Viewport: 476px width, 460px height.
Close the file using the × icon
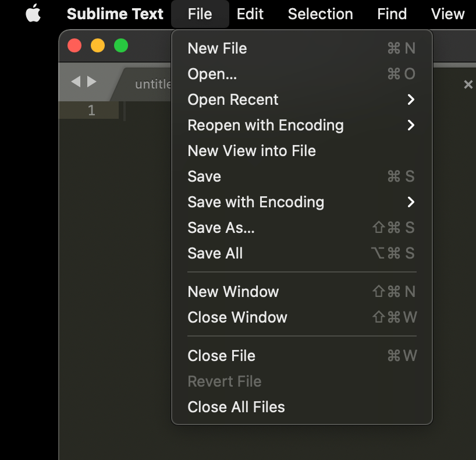[468, 84]
